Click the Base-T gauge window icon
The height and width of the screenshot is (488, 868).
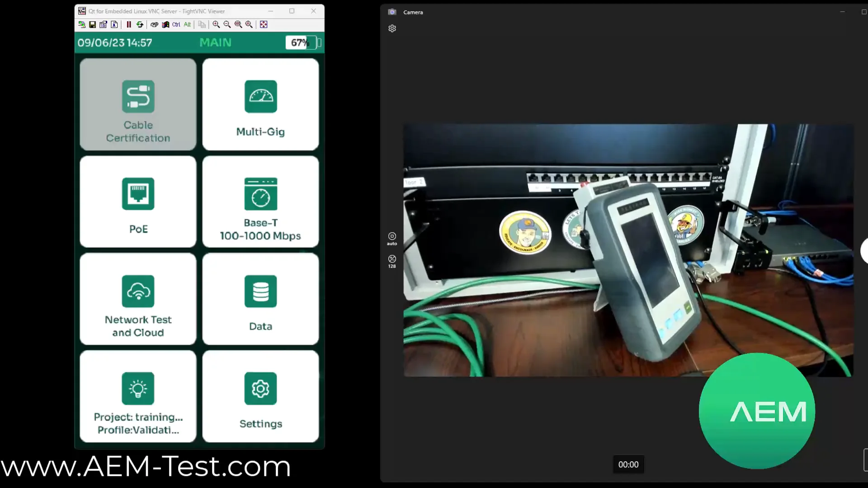[x=260, y=194]
